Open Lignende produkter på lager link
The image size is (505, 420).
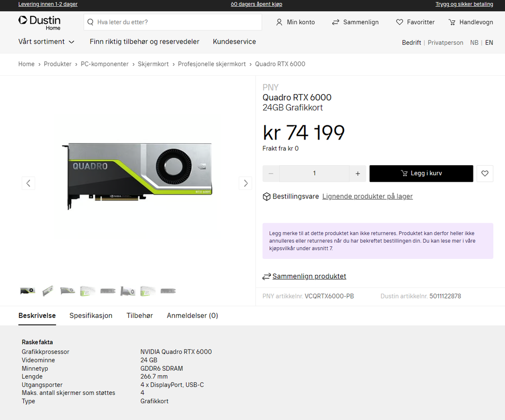coord(368,196)
